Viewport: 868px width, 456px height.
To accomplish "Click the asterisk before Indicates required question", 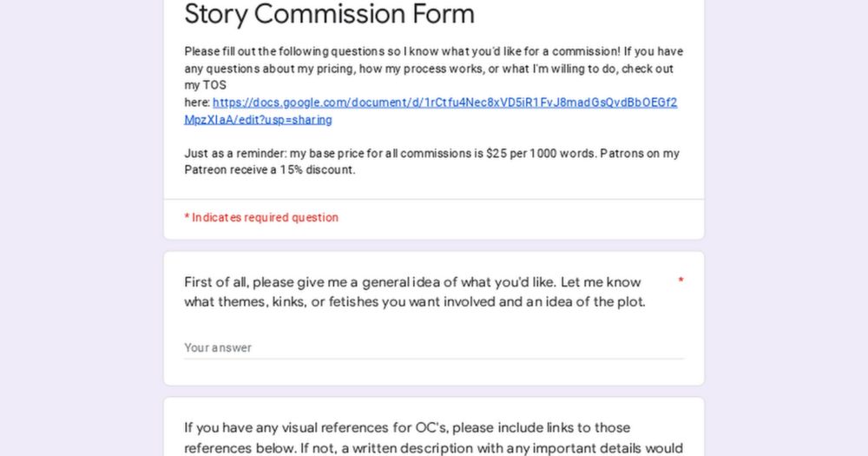I will coord(187,216).
